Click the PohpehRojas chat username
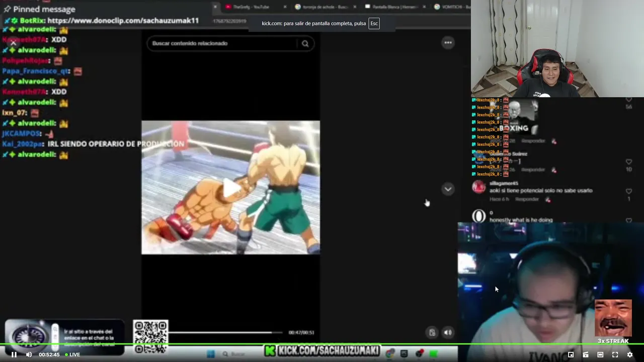 click(x=26, y=60)
